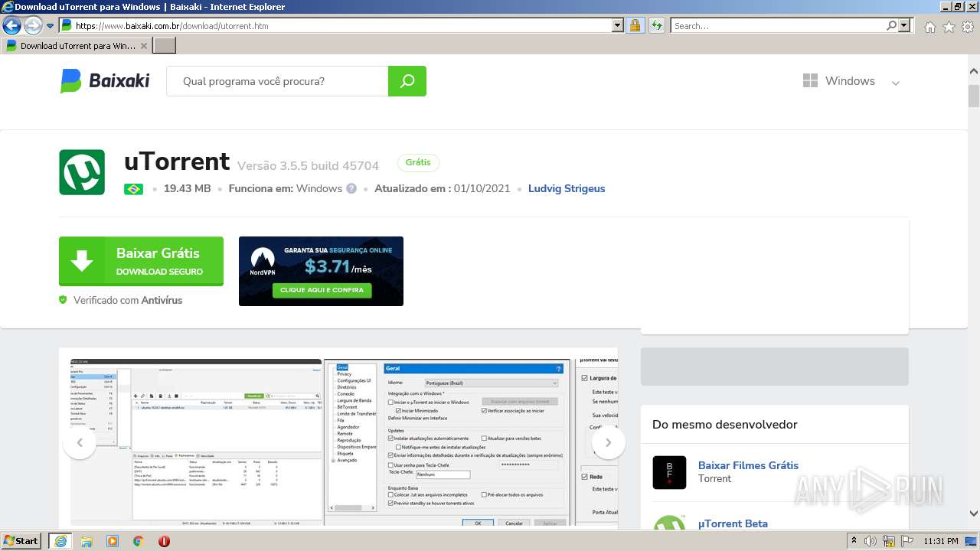The height and width of the screenshot is (551, 980).
Task: Show hidden system tray icons
Action: (854, 541)
